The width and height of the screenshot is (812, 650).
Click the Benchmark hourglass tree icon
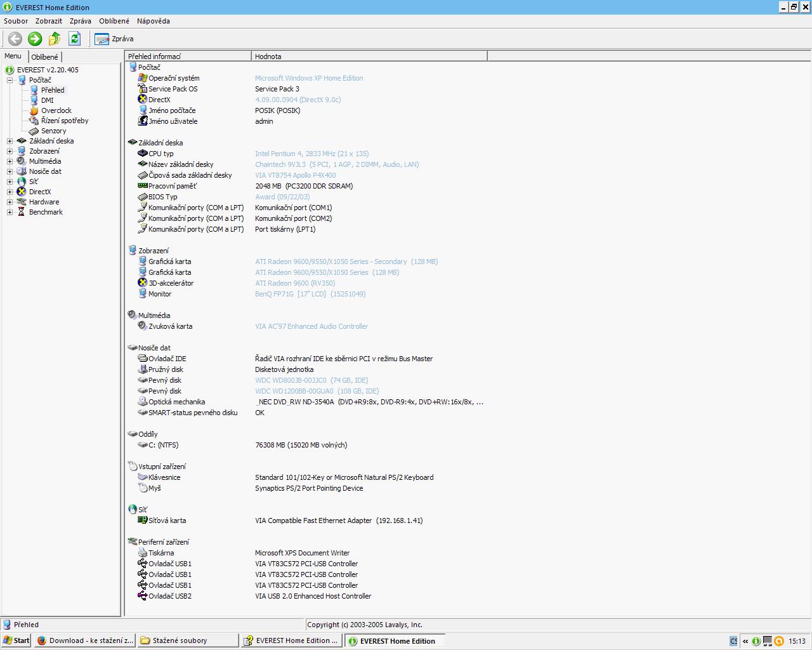point(22,212)
